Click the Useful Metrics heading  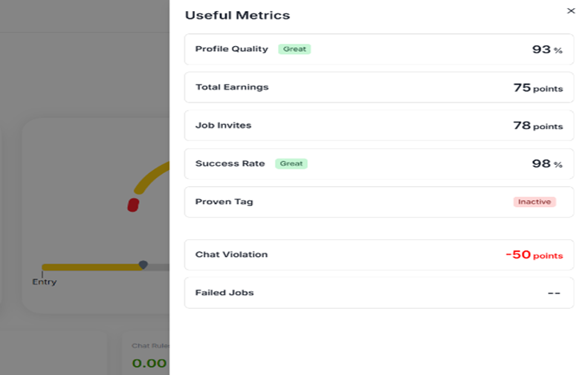click(x=237, y=16)
